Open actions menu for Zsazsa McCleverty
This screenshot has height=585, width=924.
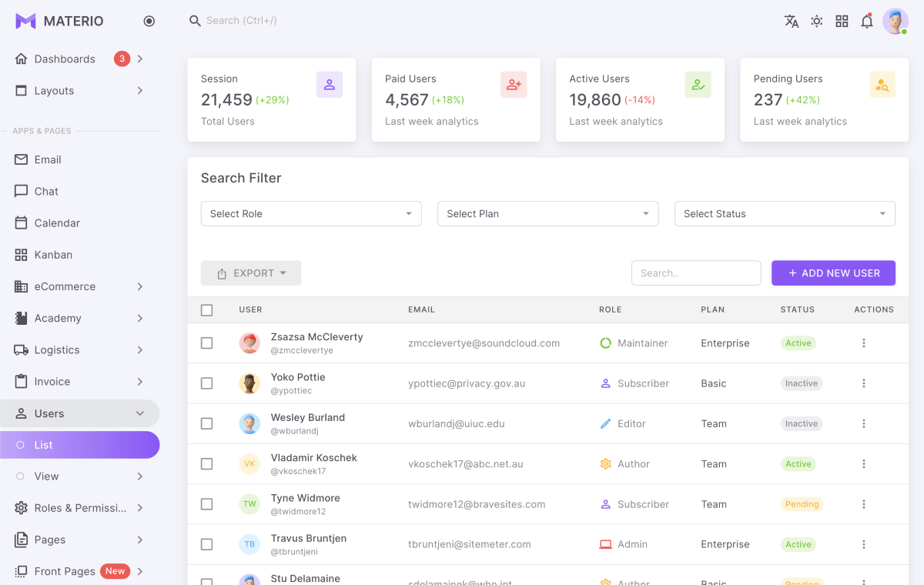tap(864, 343)
